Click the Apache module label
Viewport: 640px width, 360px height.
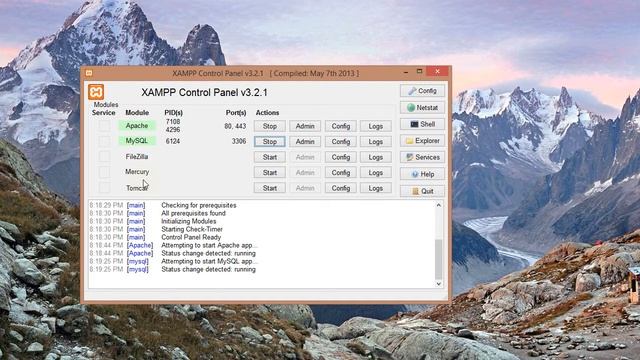click(x=137, y=125)
